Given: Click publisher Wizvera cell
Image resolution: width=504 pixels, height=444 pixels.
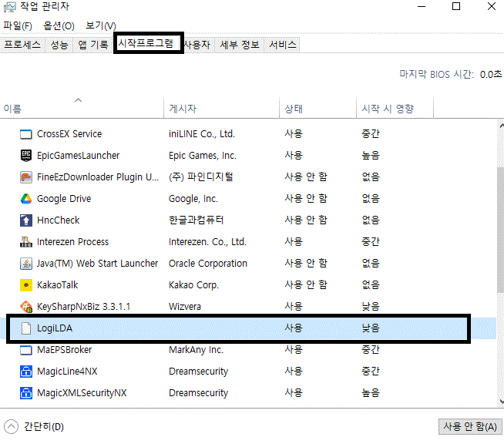Looking at the screenshot, I should (185, 306).
